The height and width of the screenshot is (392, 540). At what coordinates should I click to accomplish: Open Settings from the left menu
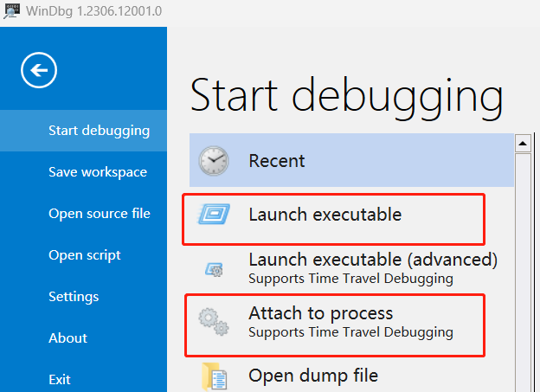(x=74, y=297)
